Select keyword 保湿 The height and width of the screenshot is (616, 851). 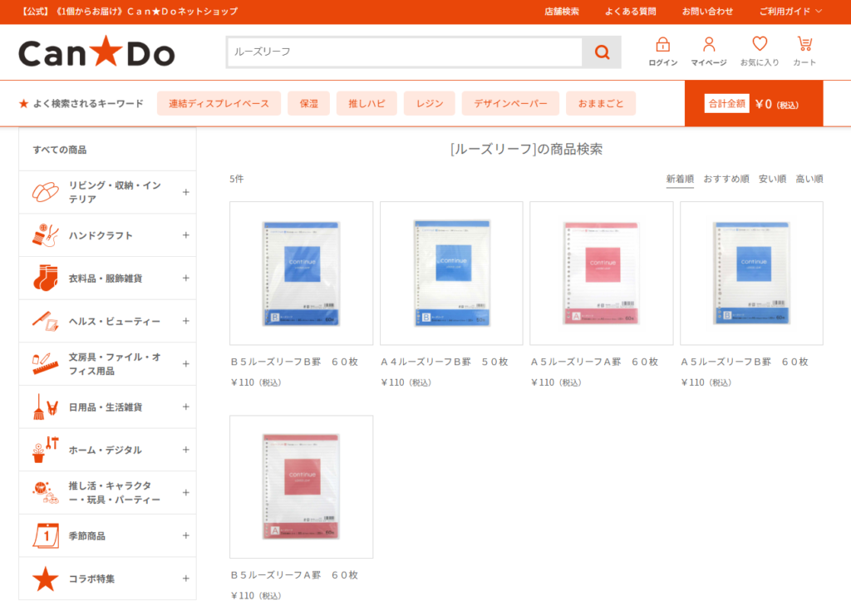tap(309, 103)
